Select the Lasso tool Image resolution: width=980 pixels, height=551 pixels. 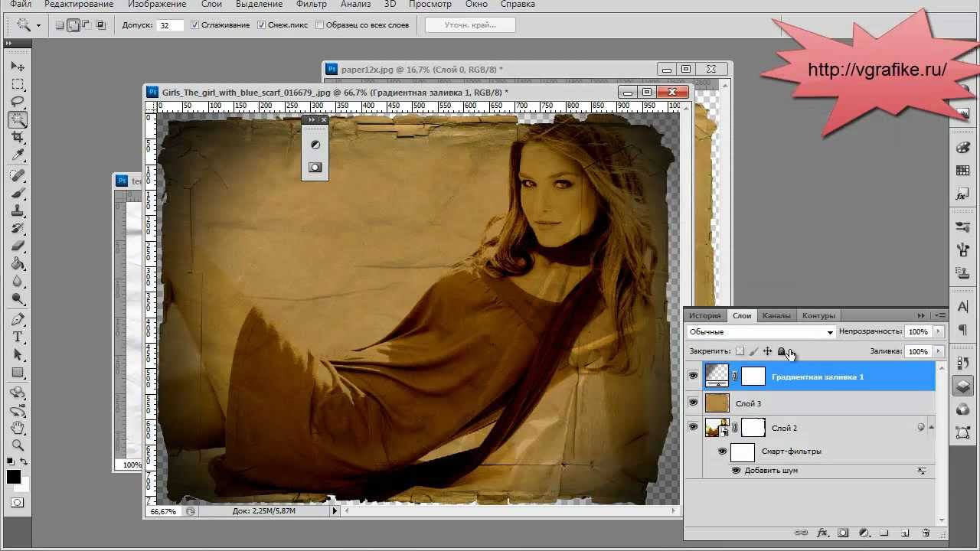tap(18, 102)
